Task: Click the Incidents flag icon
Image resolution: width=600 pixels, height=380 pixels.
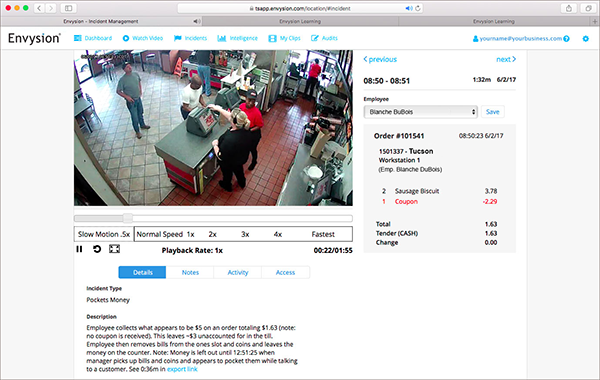Action: pos(178,38)
